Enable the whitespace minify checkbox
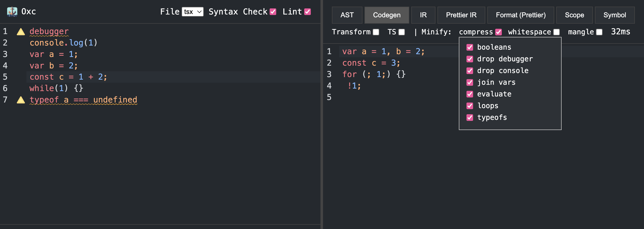This screenshot has height=229, width=644. pyautogui.click(x=557, y=32)
